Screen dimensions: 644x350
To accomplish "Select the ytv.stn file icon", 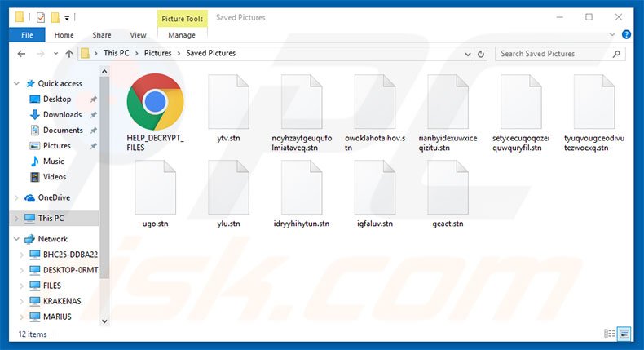I will click(228, 101).
